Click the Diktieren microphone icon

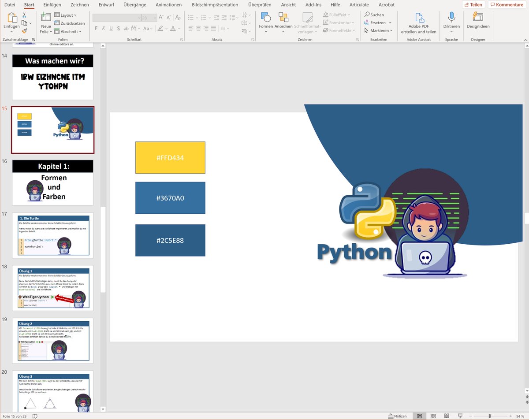pyautogui.click(x=451, y=17)
